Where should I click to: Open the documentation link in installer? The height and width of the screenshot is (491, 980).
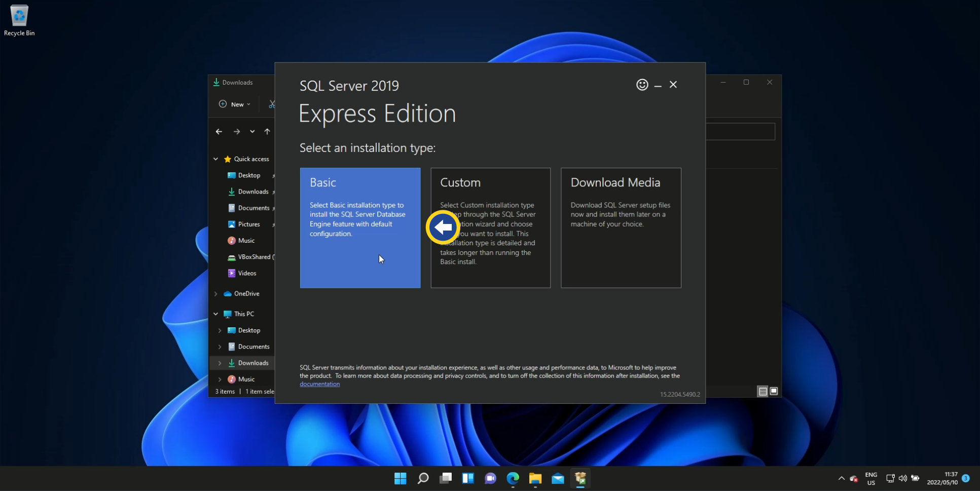pyautogui.click(x=319, y=384)
